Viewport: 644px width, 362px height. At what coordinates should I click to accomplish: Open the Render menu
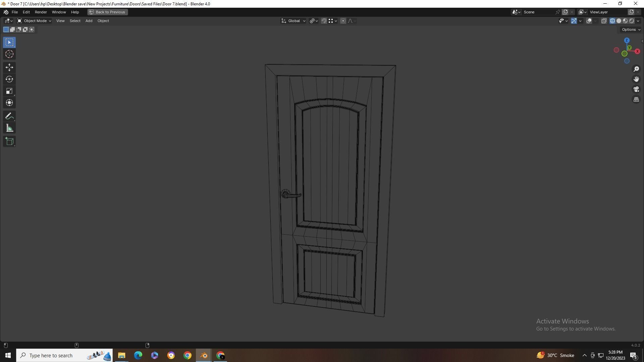point(41,12)
